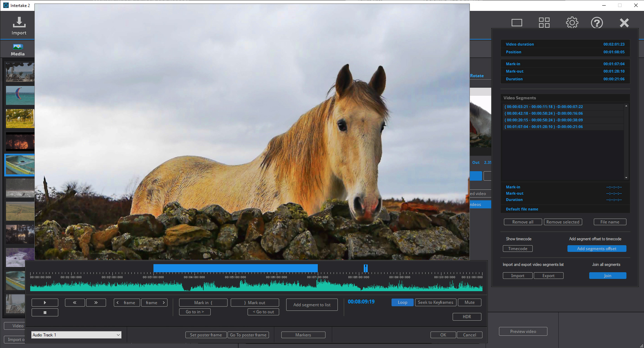Switch to single window view icon

tap(517, 23)
